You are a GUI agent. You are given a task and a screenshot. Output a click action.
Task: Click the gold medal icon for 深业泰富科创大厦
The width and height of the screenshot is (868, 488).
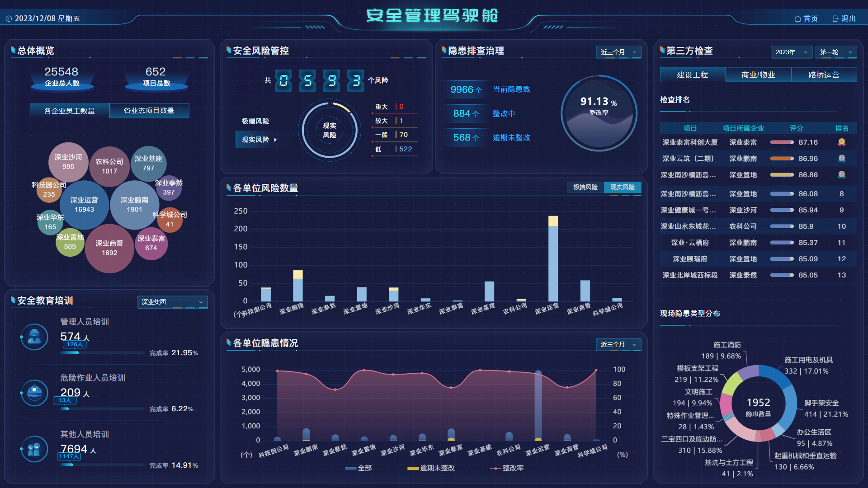point(841,142)
